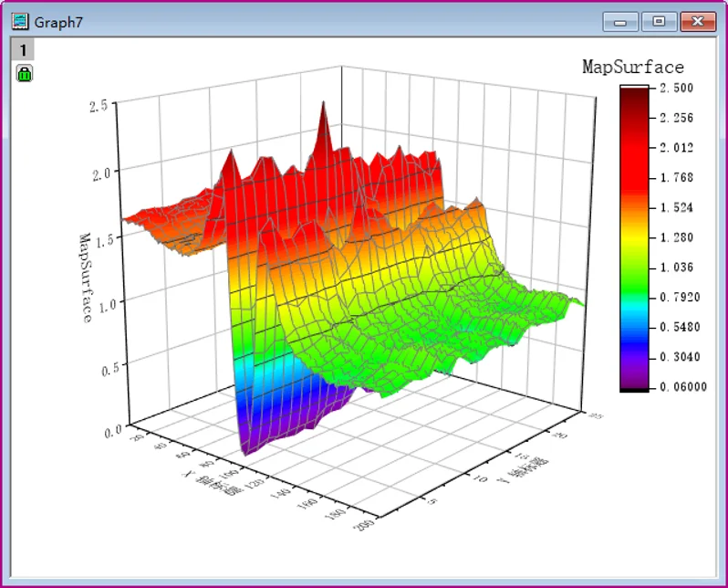Select layer 1 icon in graph corner

pyautogui.click(x=22, y=49)
